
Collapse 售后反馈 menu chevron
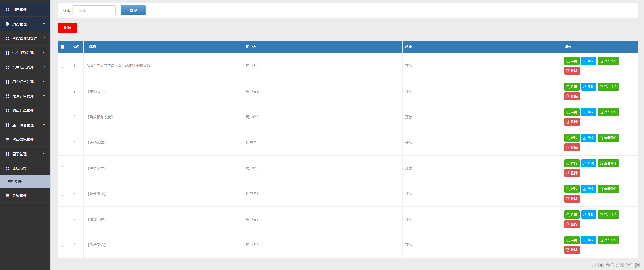[x=44, y=168]
